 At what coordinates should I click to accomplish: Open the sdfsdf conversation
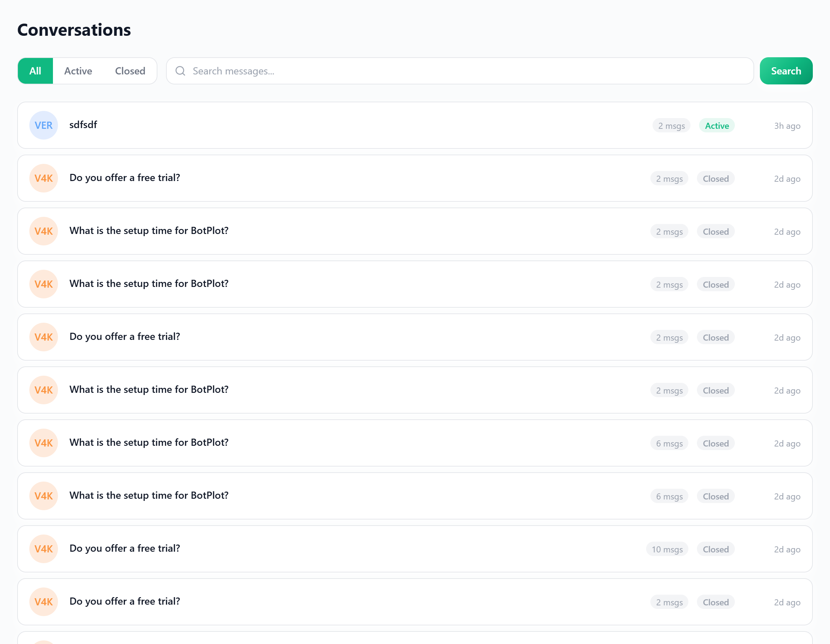[83, 125]
